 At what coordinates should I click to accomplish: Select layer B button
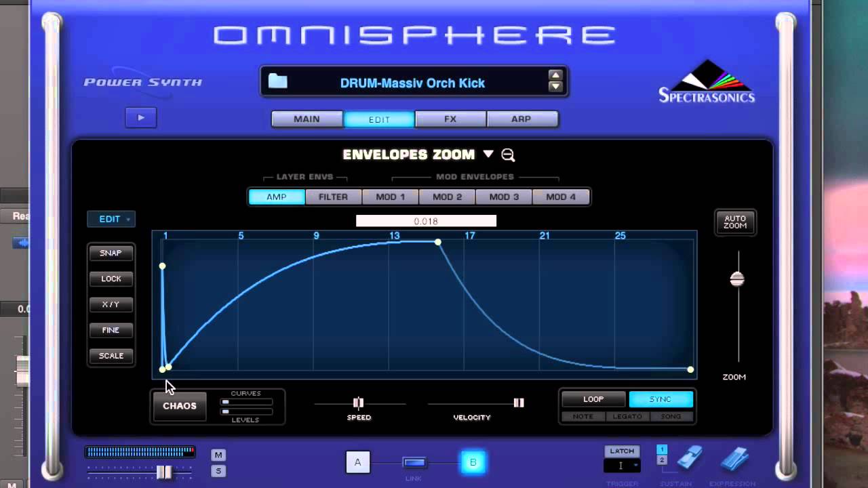click(473, 462)
